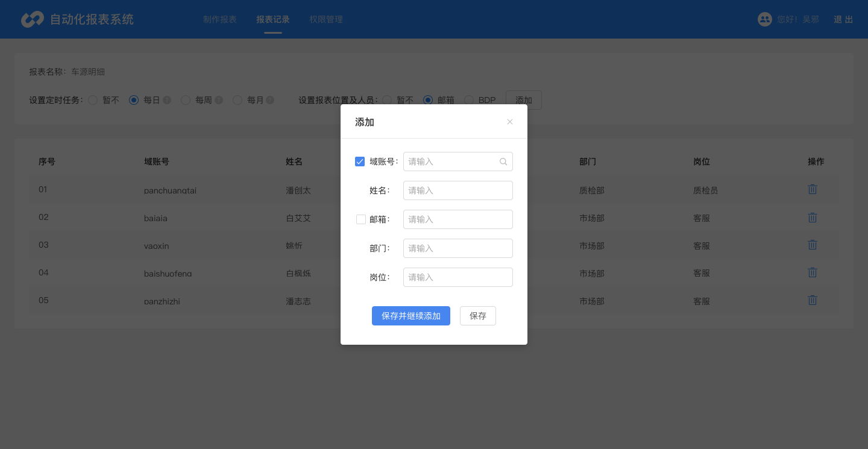868x449 pixels.
Task: Click the name 白艾艾
Action: 298,218
